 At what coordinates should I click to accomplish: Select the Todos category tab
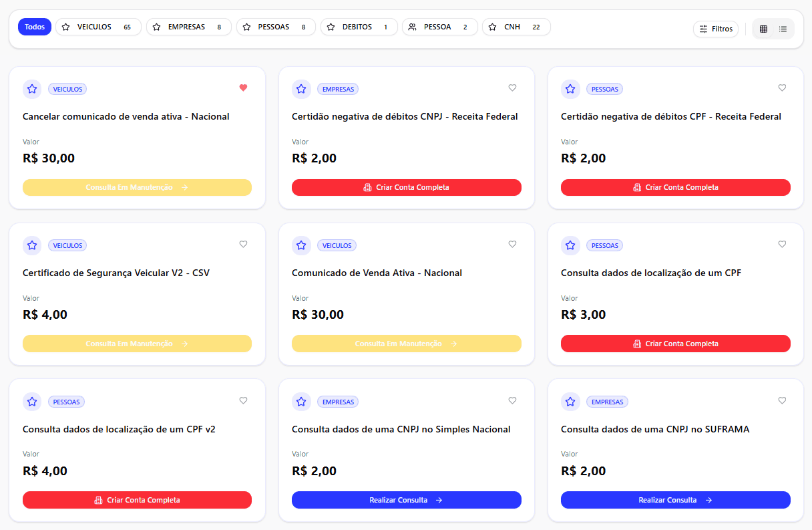(x=35, y=27)
